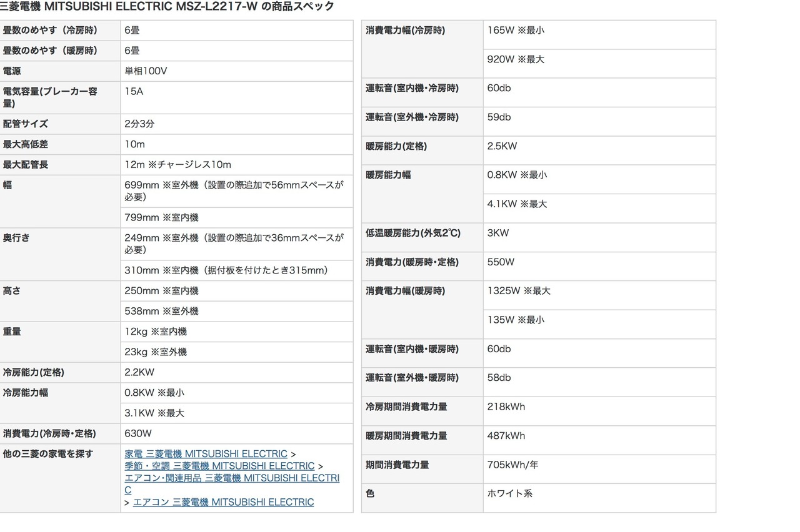Select the 3.1KW ※最大 cooling value
The height and width of the screenshot is (532, 800).
pos(154,413)
